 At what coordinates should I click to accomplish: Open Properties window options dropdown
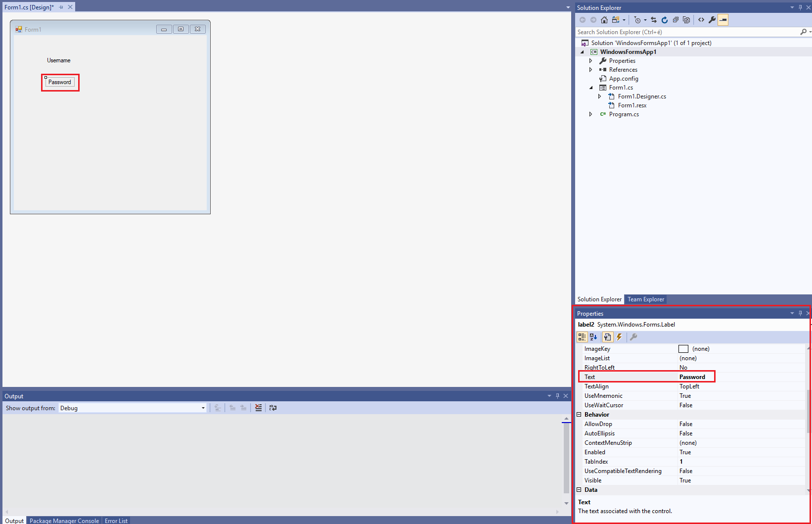(x=792, y=313)
